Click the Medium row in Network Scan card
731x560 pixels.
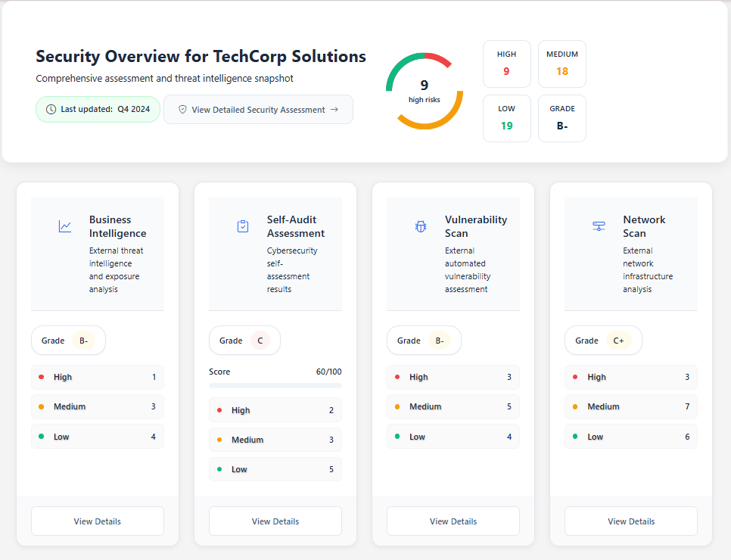pos(631,406)
